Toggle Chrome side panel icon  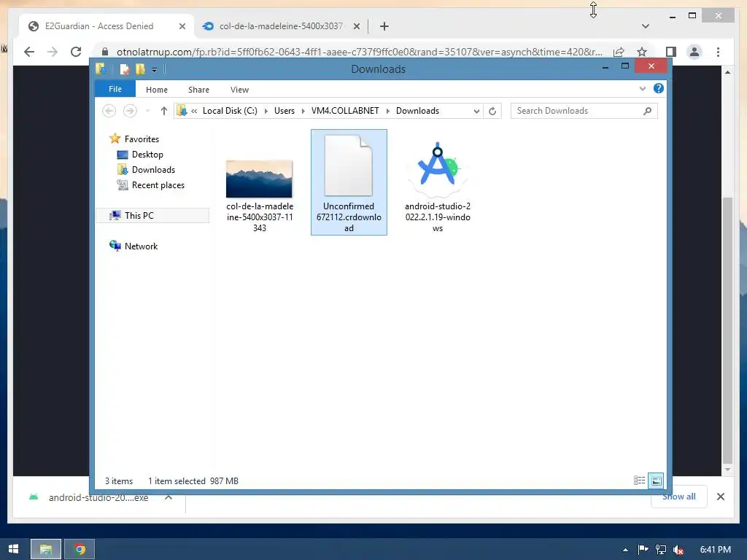coord(671,52)
